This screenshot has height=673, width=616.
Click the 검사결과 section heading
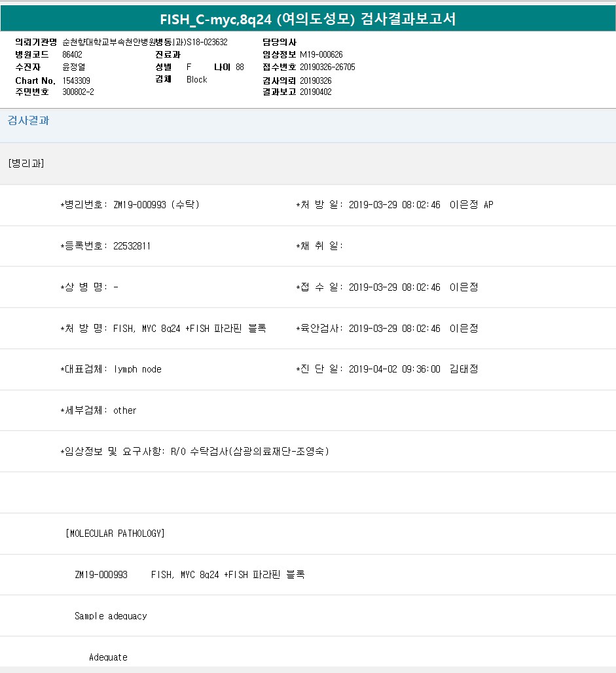28,120
